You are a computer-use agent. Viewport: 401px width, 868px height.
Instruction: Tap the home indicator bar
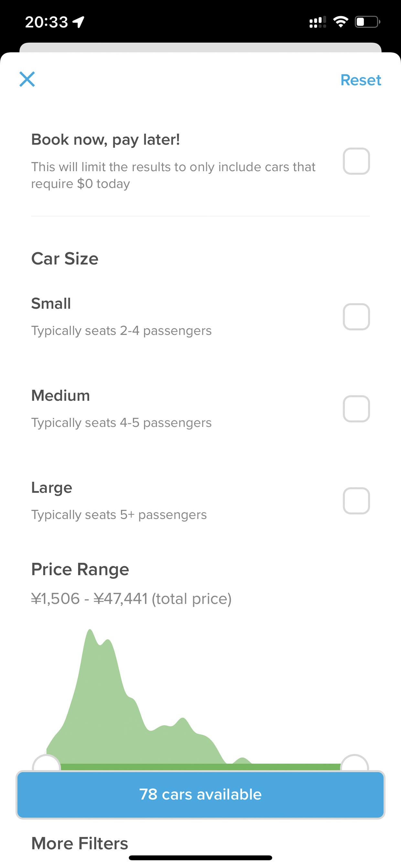coord(200,858)
